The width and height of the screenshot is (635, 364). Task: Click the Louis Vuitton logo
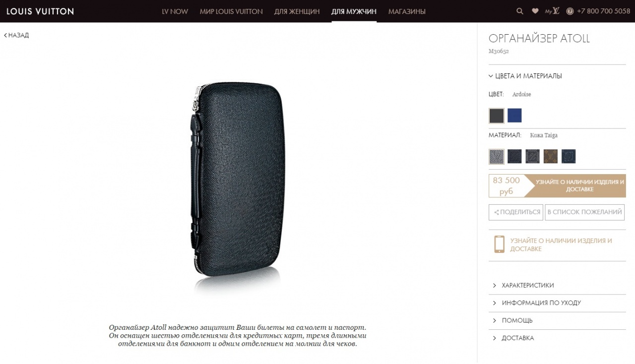tap(40, 11)
